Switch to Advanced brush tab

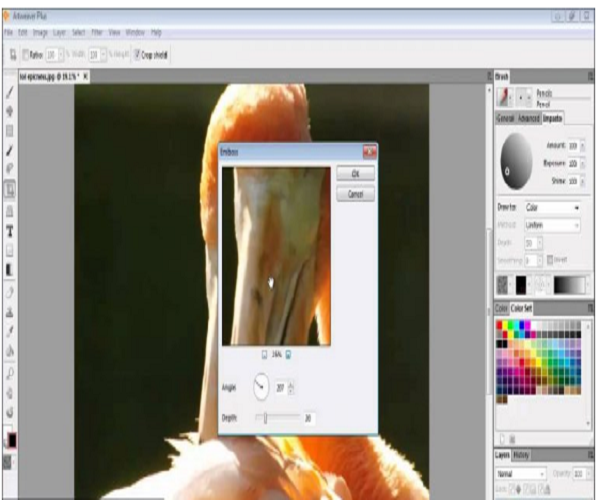point(528,119)
